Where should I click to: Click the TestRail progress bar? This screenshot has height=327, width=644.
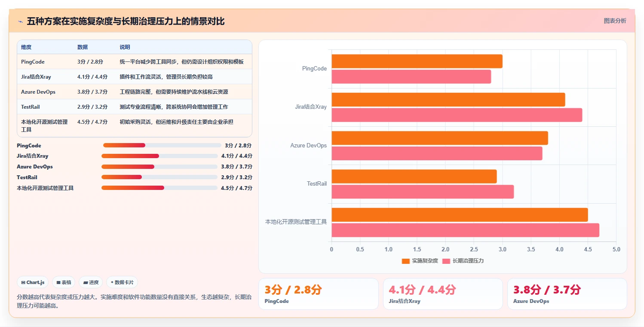(159, 177)
